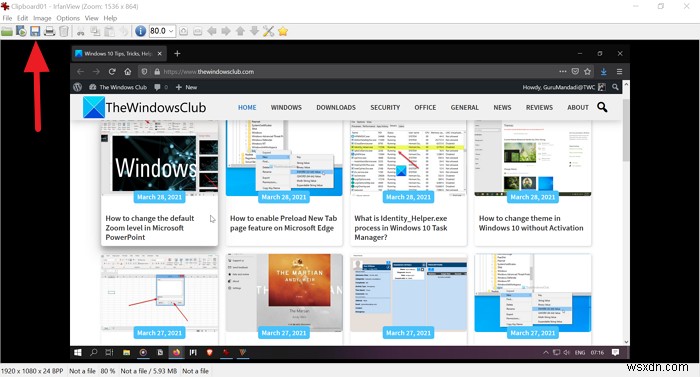Click the up arrow toolbar icon
Viewport: 700px width, 377px height.
point(240,31)
